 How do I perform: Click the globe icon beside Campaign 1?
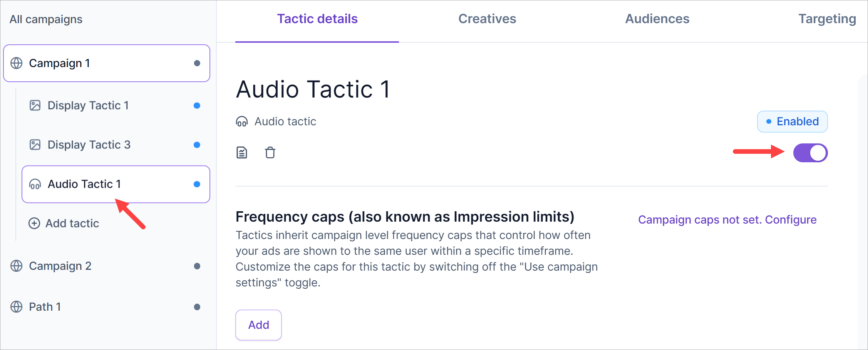coord(16,63)
